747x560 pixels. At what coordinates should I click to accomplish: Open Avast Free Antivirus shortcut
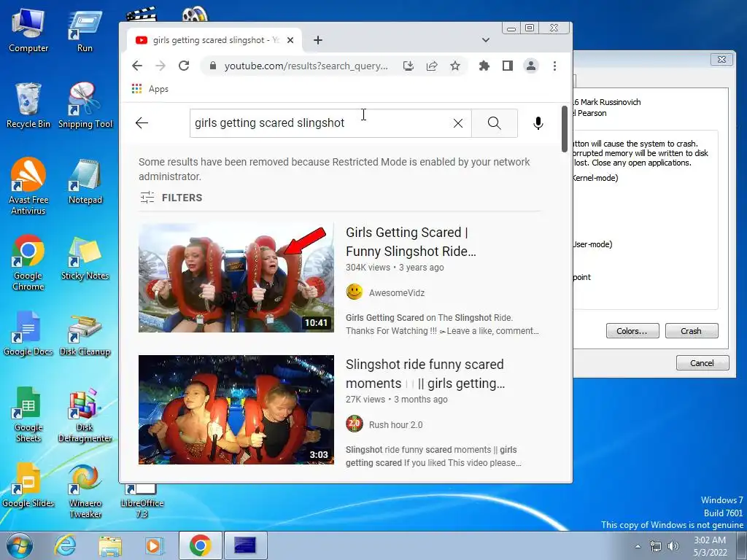click(x=28, y=187)
